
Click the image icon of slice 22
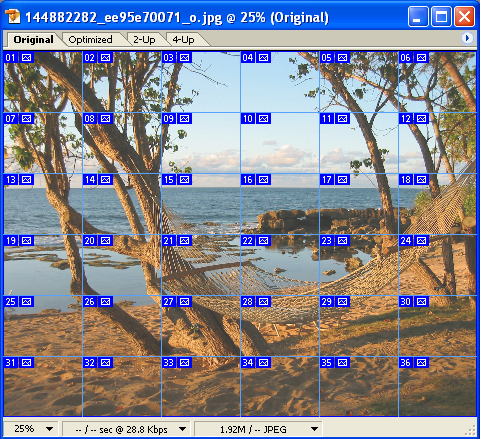point(263,241)
